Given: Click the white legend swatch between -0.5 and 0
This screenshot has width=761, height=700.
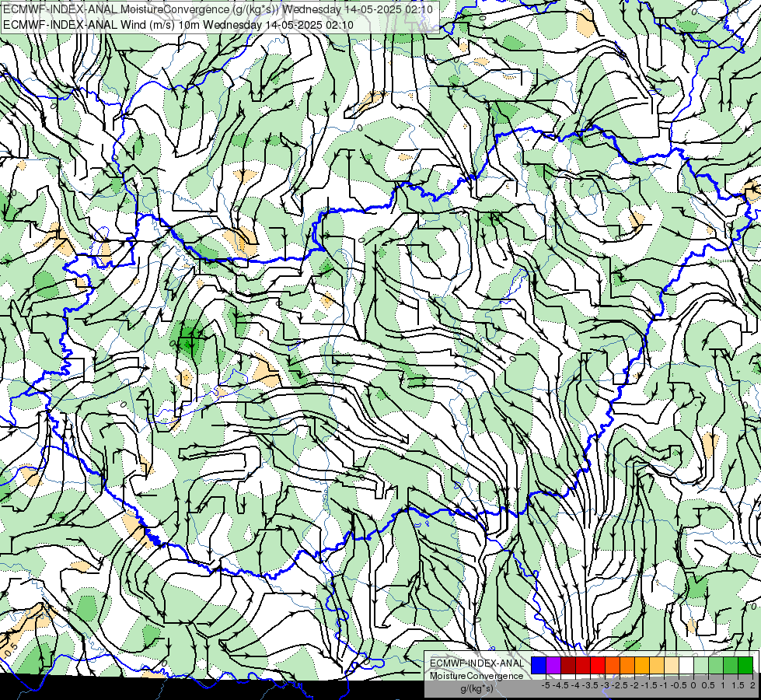Looking at the screenshot, I should [686, 665].
